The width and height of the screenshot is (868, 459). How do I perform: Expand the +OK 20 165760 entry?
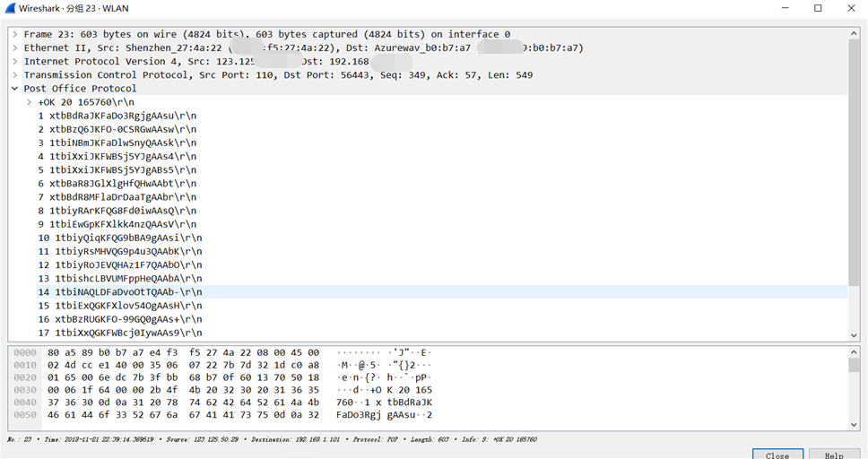(29, 102)
